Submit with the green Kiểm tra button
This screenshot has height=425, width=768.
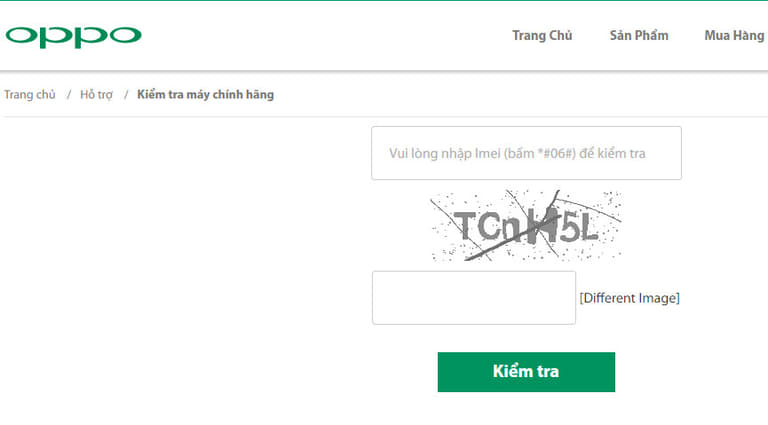tap(526, 372)
